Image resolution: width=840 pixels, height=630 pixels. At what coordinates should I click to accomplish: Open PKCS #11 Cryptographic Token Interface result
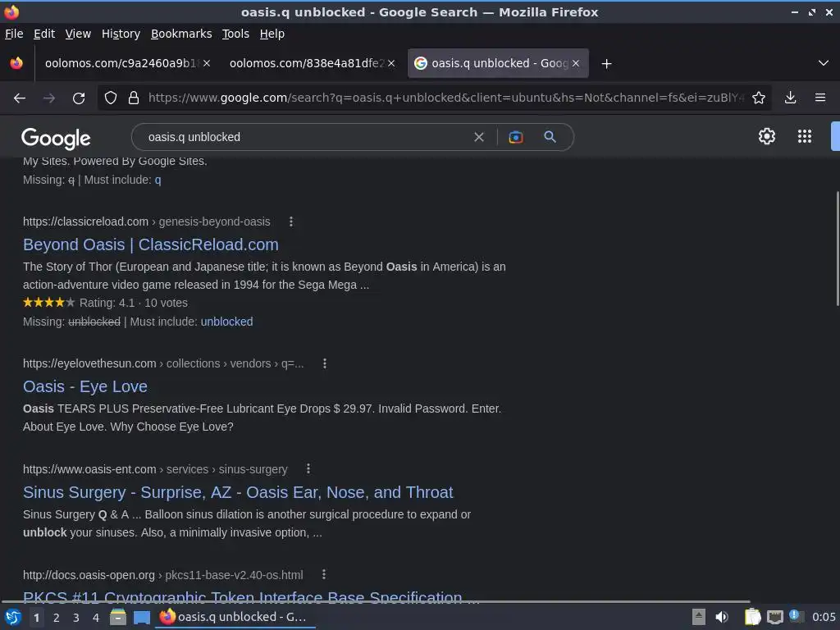251,596
